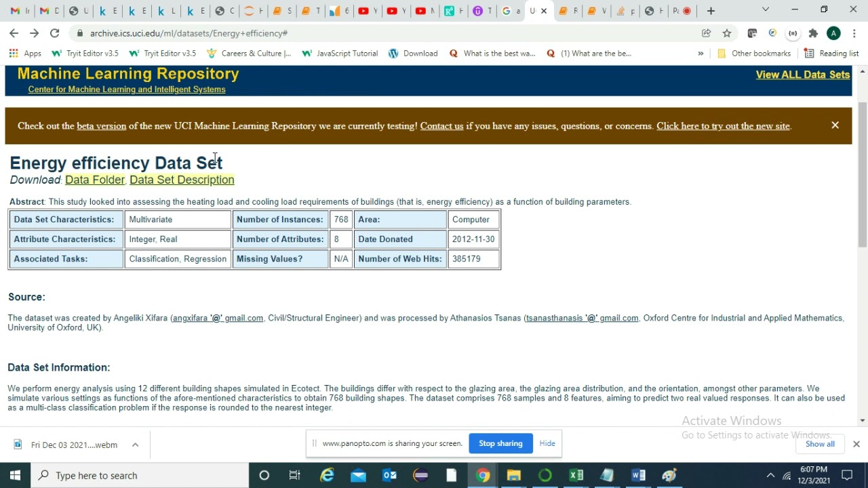The image size is (868, 488).
Task: Open Excel from the taskbar
Action: click(x=576, y=475)
